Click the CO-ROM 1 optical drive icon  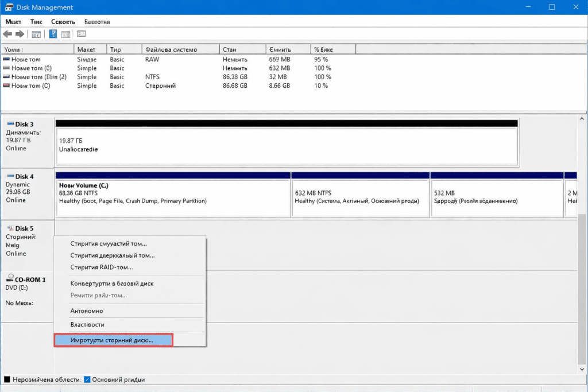click(9, 279)
